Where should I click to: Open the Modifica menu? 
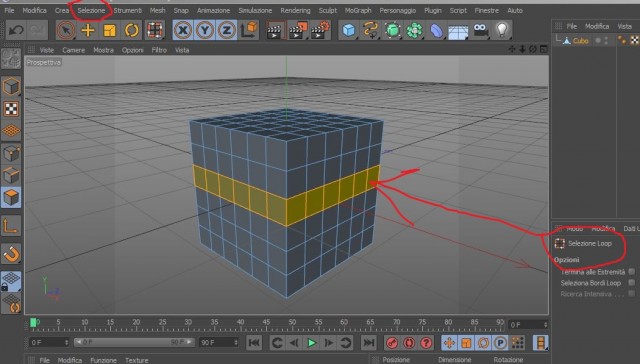34,10
